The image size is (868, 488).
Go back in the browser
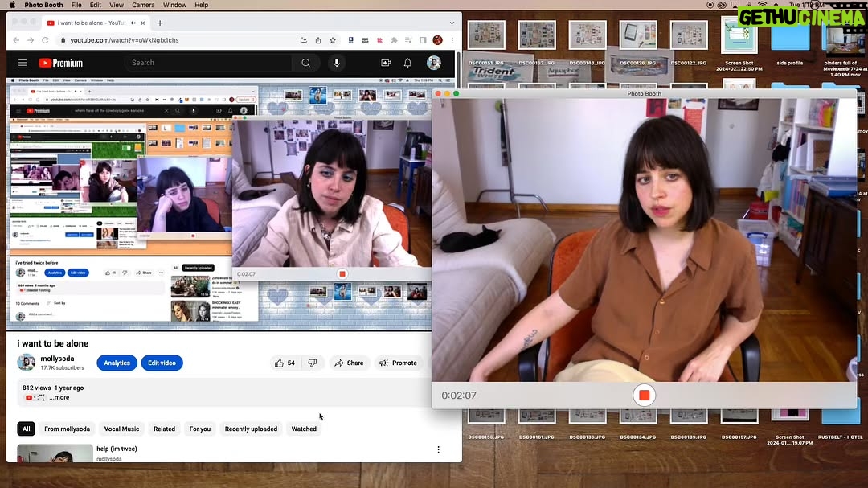point(16,40)
